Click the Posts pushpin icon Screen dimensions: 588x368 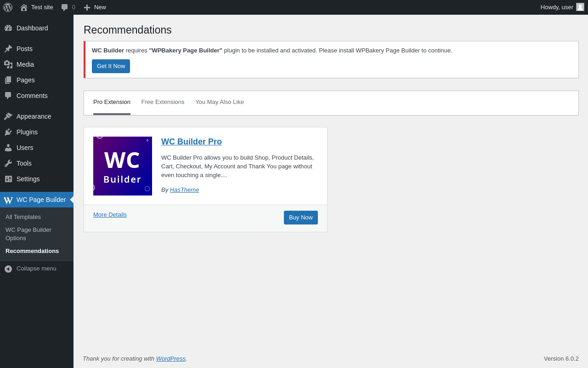pos(8,49)
